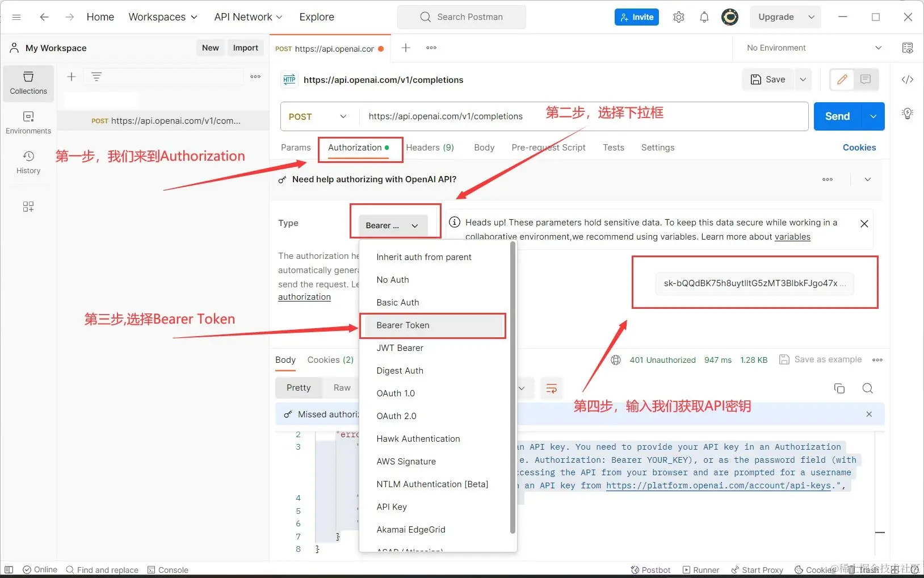Viewport: 924px width, 578px height.
Task: Switch to the Headers tab
Action: [x=430, y=147]
